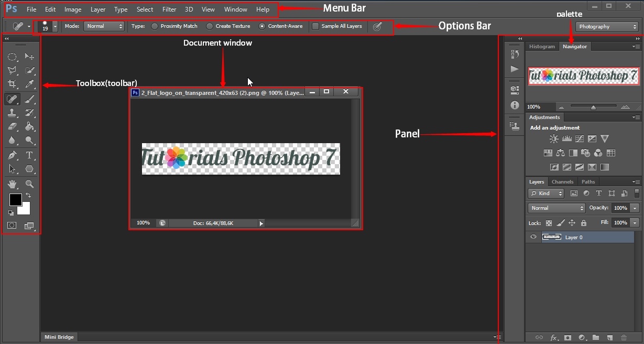This screenshot has height=344, width=644.
Task: Add a Levels adjustment
Action: [566, 139]
